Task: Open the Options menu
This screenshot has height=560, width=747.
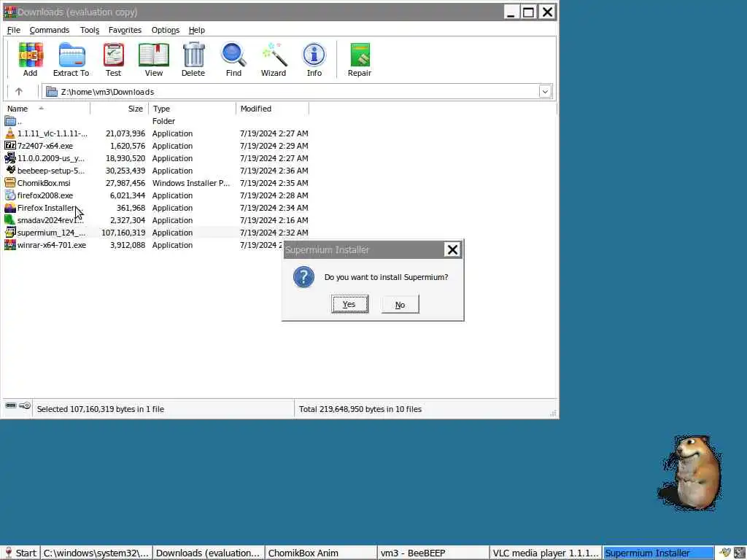Action: click(x=166, y=30)
